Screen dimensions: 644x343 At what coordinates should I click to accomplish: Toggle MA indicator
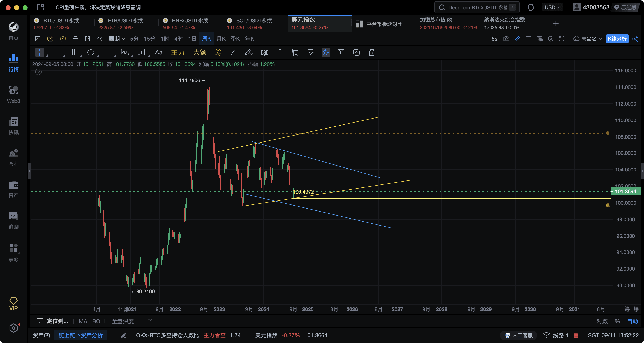pyautogui.click(x=83, y=321)
